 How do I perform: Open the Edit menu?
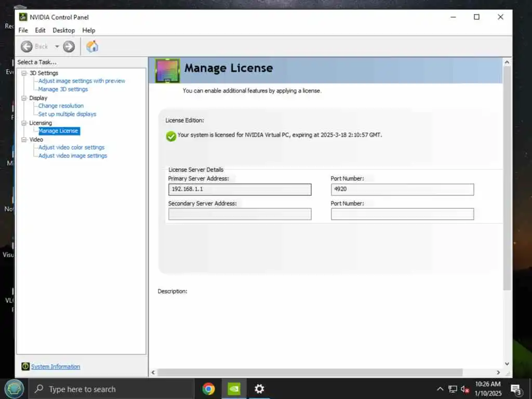pyautogui.click(x=40, y=30)
